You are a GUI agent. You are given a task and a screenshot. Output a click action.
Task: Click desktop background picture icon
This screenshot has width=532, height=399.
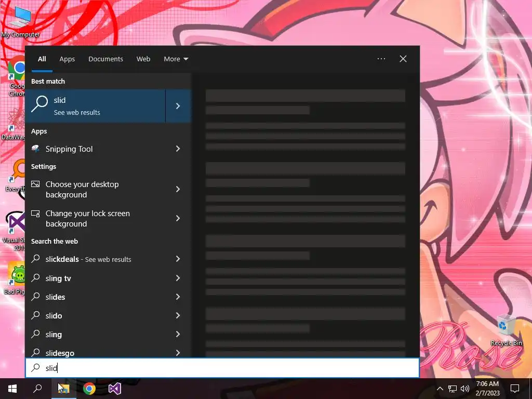pos(35,184)
